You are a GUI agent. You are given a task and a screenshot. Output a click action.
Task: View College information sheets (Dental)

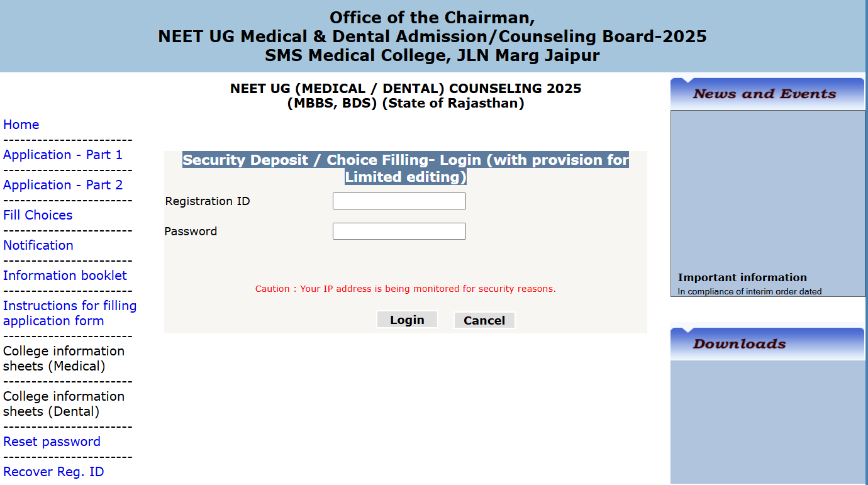point(64,403)
